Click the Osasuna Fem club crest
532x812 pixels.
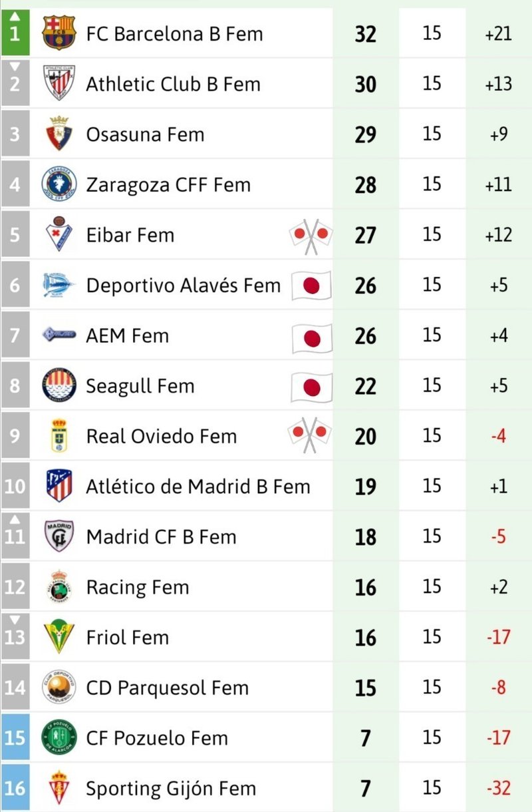tap(59, 134)
